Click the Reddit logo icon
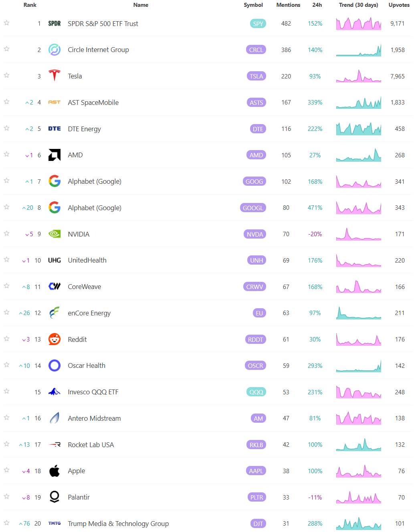414x532 pixels. pos(55,339)
